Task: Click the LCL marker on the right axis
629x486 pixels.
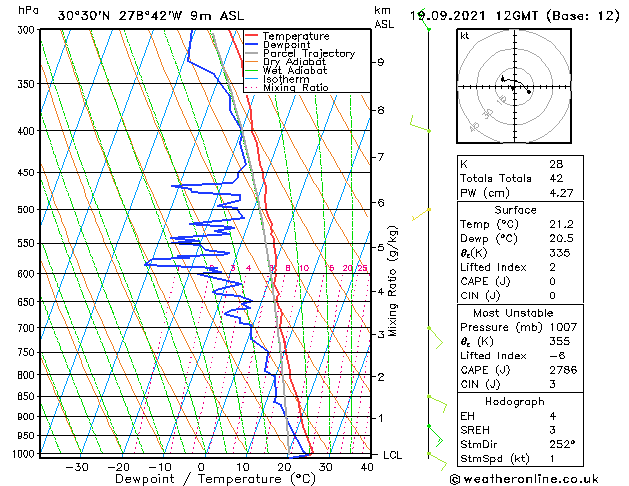Action: pyautogui.click(x=394, y=455)
